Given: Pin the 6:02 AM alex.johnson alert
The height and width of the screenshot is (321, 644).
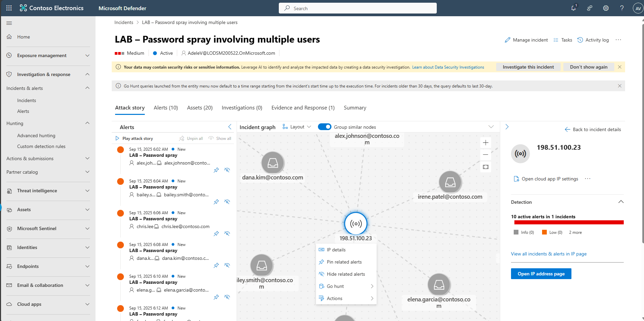Looking at the screenshot, I should coord(216,170).
